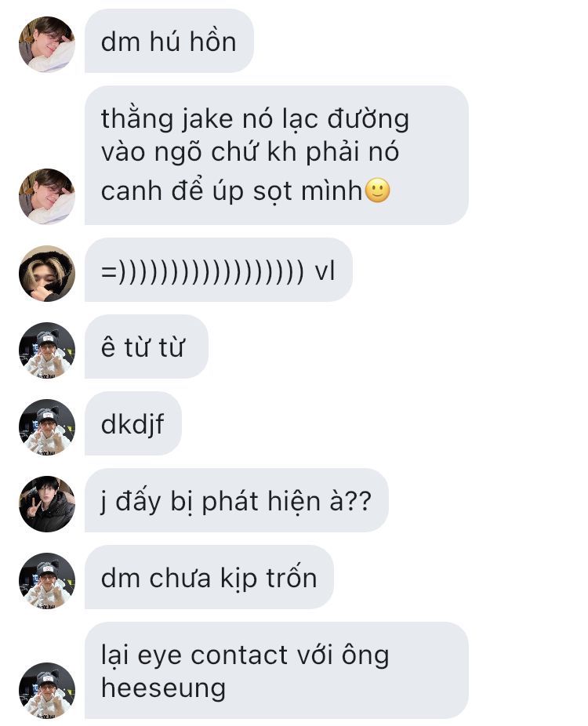Image resolution: width=588 pixels, height=726 pixels.
Task: Tap the avatar beside "dm chưa kịp trốn"
Action: [47, 581]
